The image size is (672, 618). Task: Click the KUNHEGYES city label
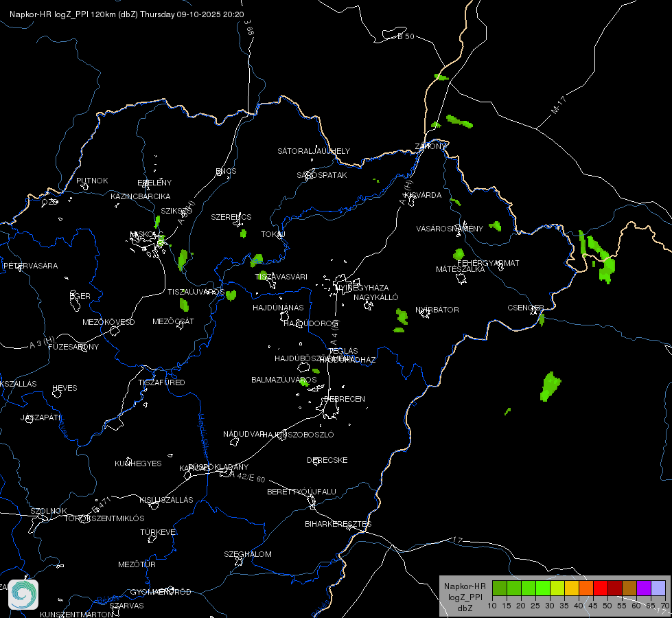click(138, 463)
